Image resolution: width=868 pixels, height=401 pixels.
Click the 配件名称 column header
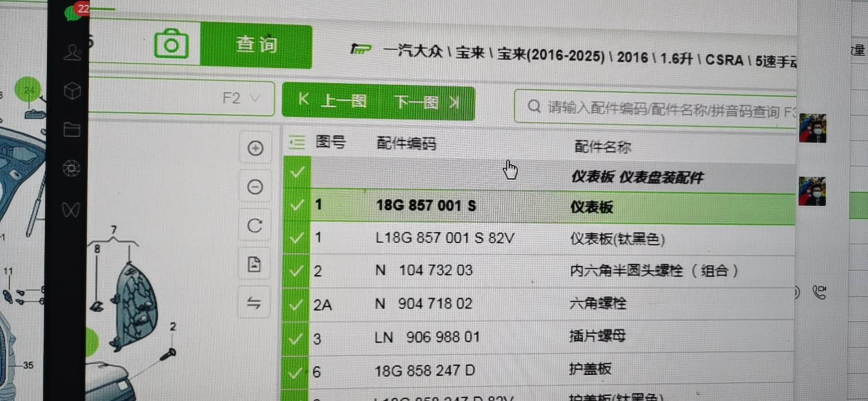602,147
